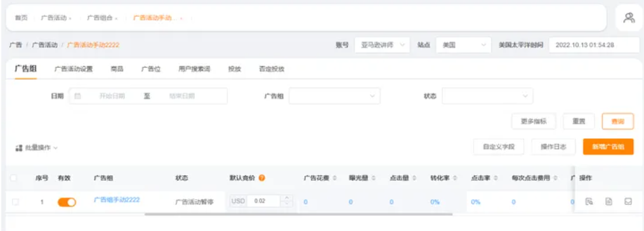Decrease default bid with down arrow
Image resolution: width=644 pixels, height=231 pixels.
(x=287, y=204)
